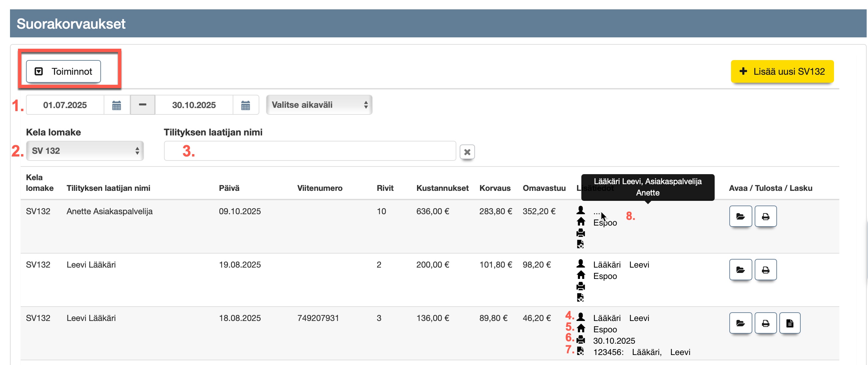Click the Tilityksen laatijan nimi field
Viewport: 868px width, 365px height.
(309, 151)
